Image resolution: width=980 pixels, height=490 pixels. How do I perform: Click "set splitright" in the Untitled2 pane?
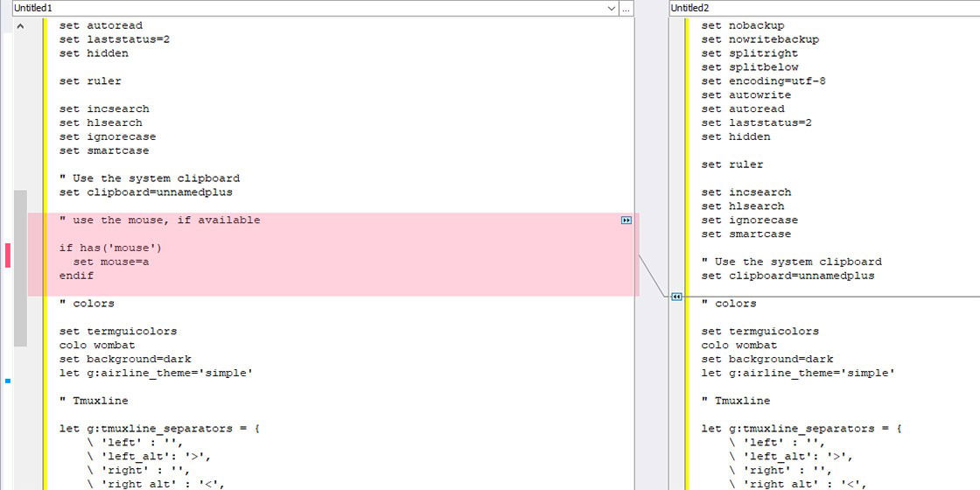[750, 53]
